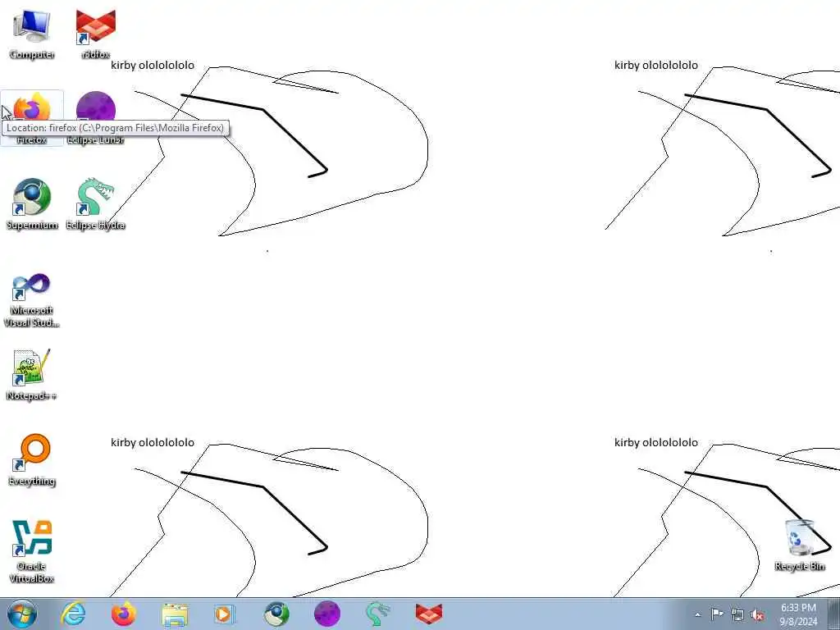Select the Recycle Bin desktop icon
The height and width of the screenshot is (630, 840).
[x=799, y=546]
